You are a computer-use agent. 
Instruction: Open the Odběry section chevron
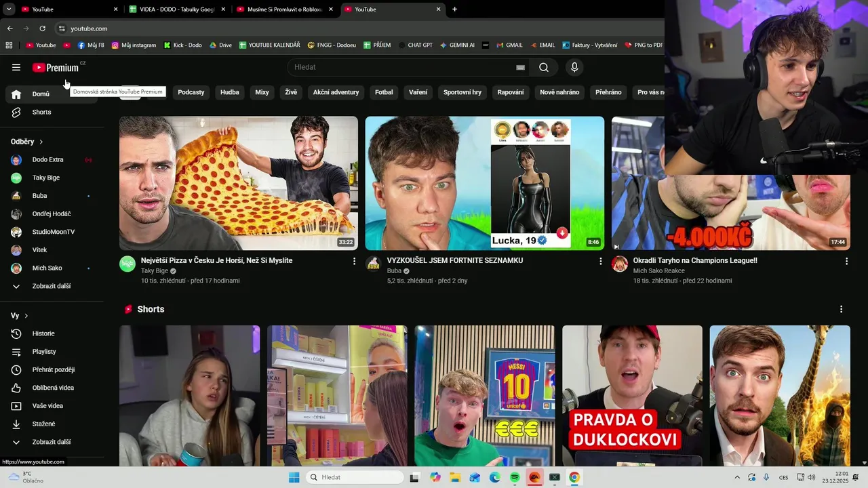coord(41,142)
